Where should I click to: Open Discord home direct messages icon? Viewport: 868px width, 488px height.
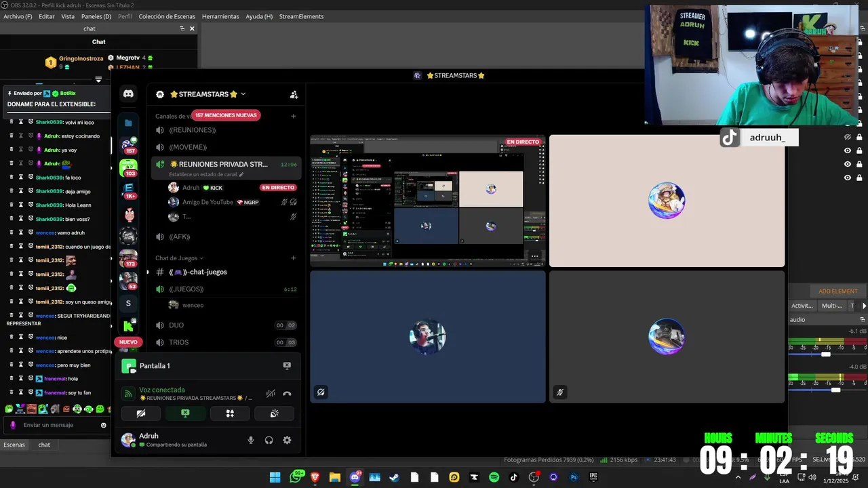[128, 94]
